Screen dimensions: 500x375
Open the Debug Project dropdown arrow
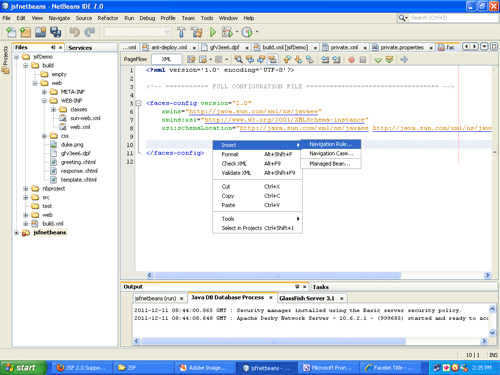click(x=237, y=32)
